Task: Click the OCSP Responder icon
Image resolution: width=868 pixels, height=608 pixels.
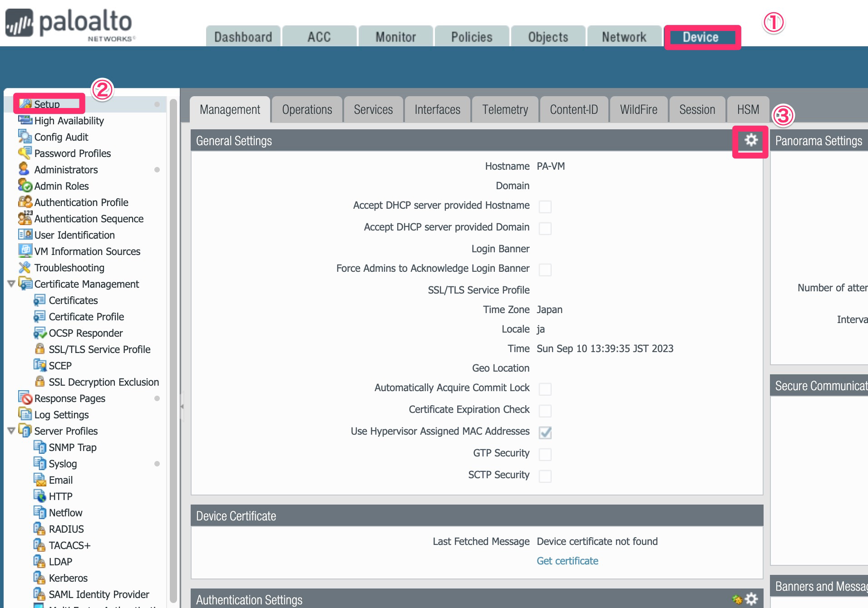Action: point(40,333)
